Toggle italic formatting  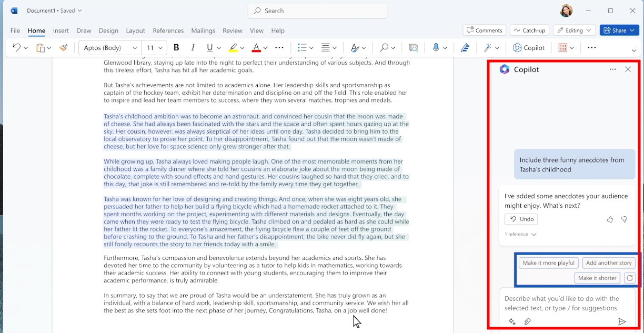click(193, 48)
